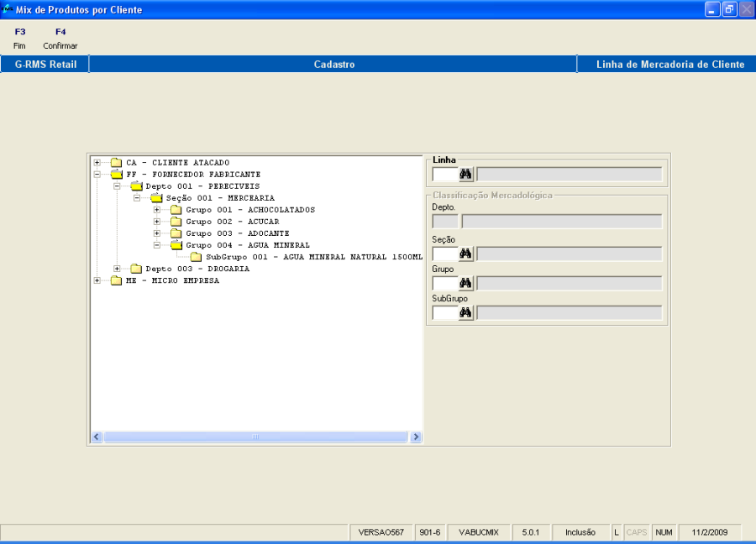Collapse the FF - Fornecedor Fabricante node
This screenshot has height=544, width=756.
(97, 175)
